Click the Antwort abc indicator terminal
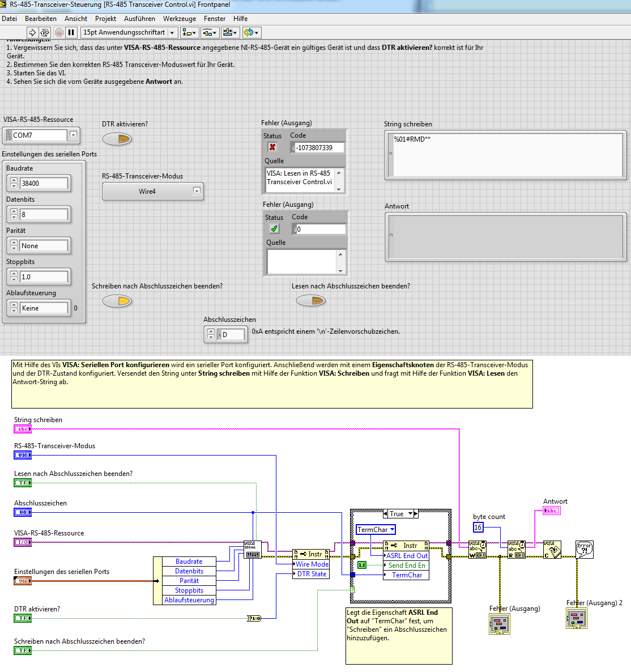The height and width of the screenshot is (672, 631). 552,511
